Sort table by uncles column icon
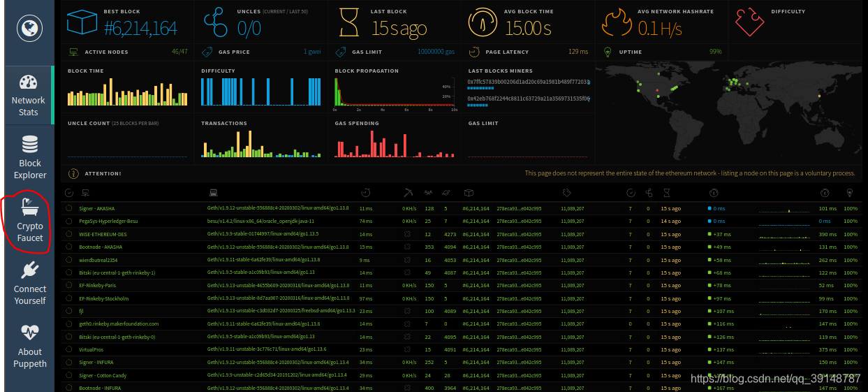Screen dimensions: 868x392 648,193
